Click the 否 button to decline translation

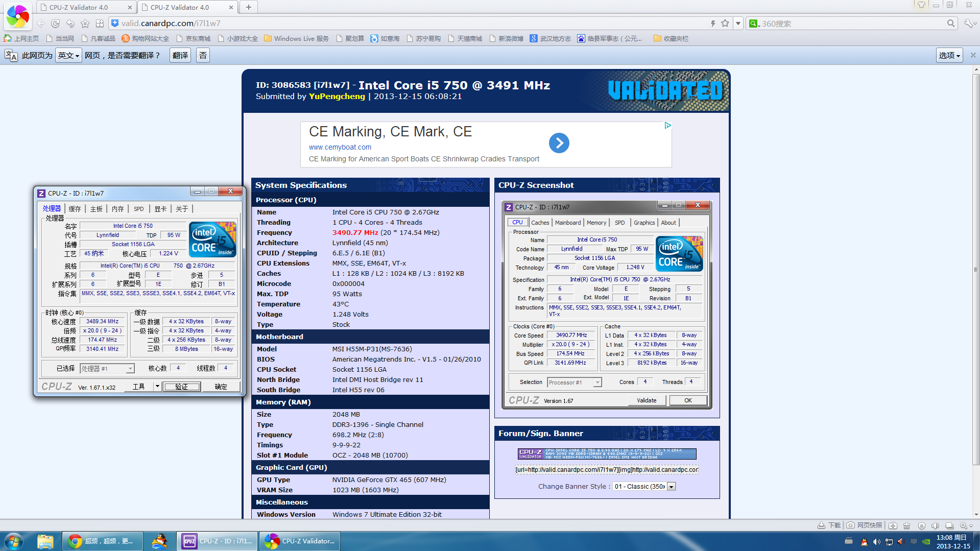(x=203, y=55)
